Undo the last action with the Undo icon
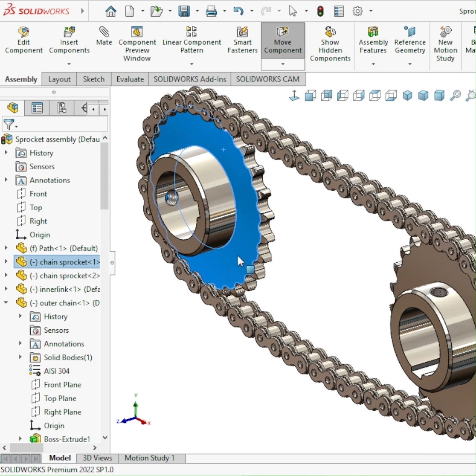The width and height of the screenshot is (476, 476). [x=238, y=11]
